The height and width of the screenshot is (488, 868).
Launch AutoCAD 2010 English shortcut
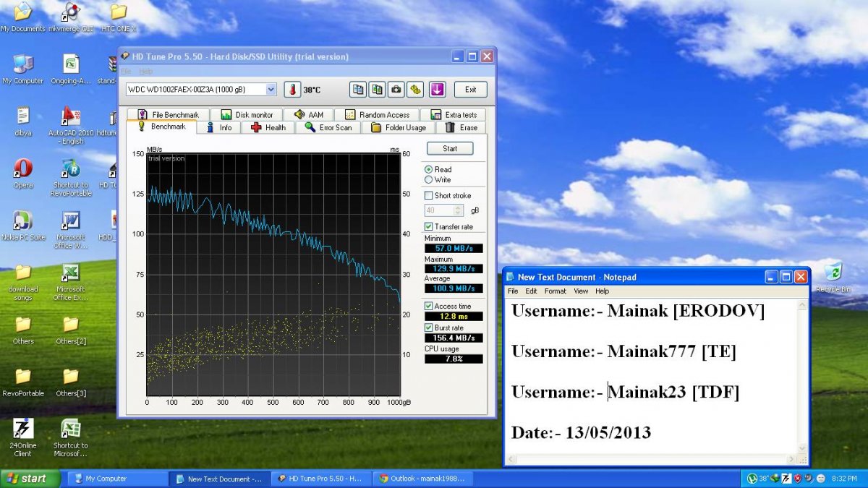pyautogui.click(x=70, y=125)
